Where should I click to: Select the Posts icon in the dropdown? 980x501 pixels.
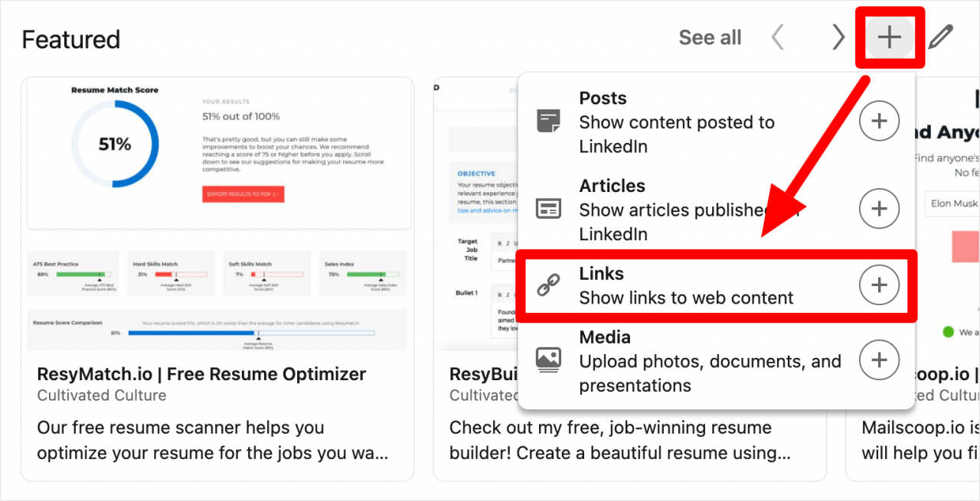tap(548, 119)
